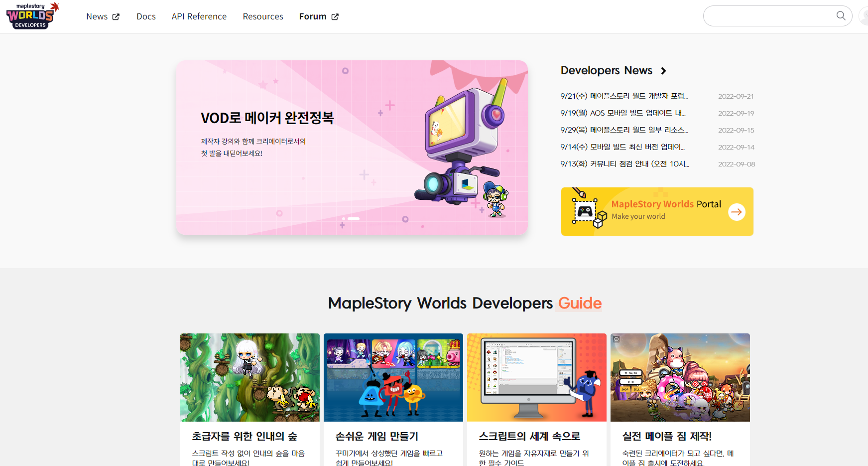Viewport: 868px width, 466px height.
Task: Click the Forum external-link icon
Action: point(335,16)
